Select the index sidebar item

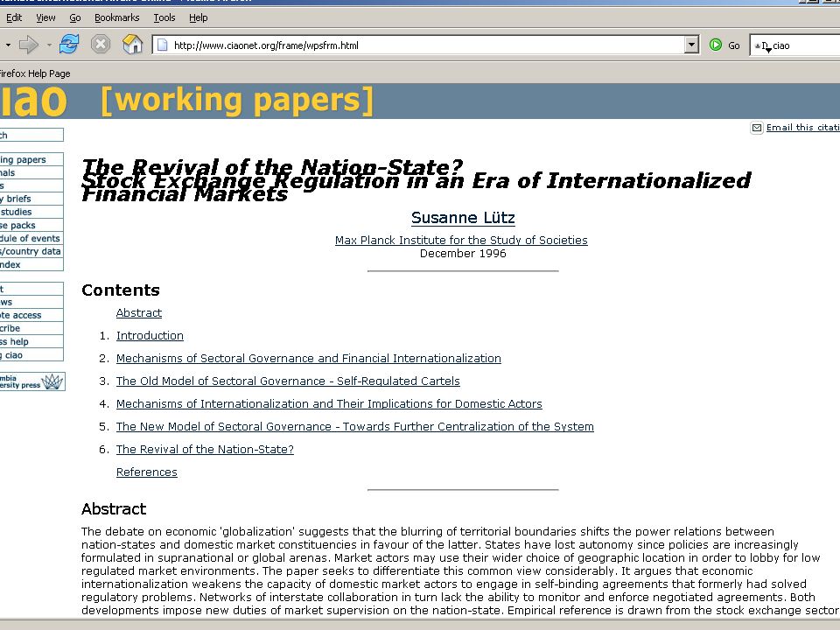[31, 264]
